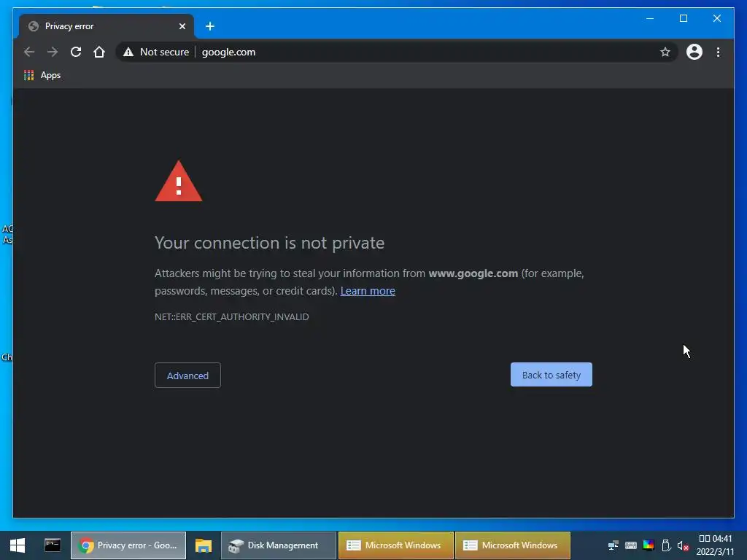
Task: Click the muted volume tray icon
Action: pos(683,545)
